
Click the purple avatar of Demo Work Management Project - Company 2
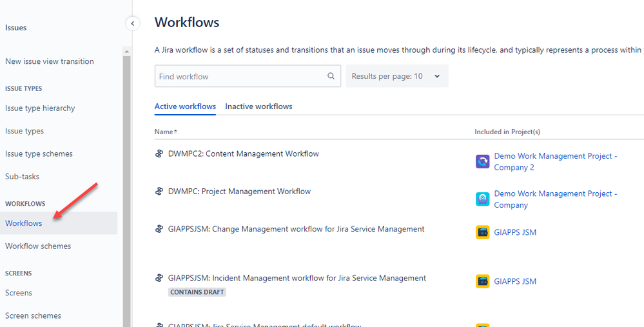click(x=483, y=161)
